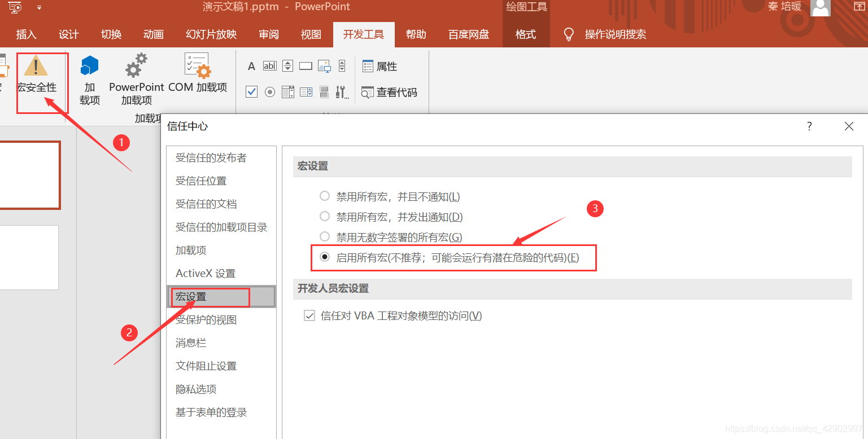The height and width of the screenshot is (439, 868).
Task: Open 宏安全性 macro security settings
Action: (x=37, y=74)
